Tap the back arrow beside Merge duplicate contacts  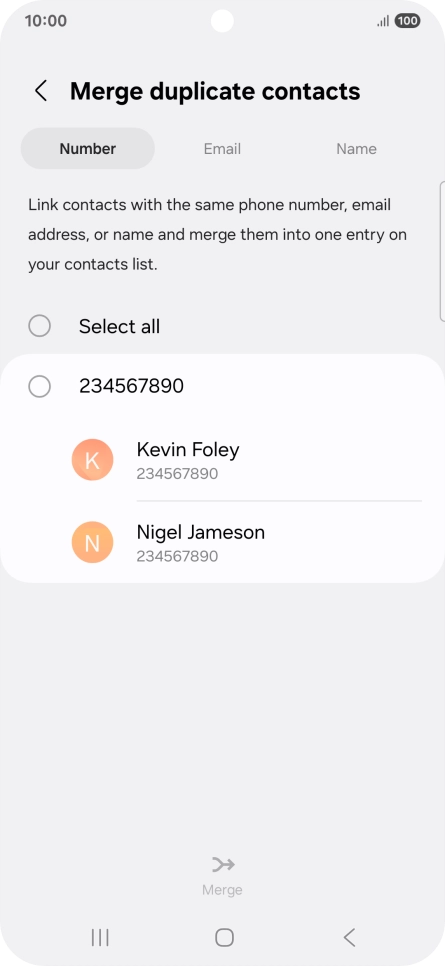tap(41, 91)
